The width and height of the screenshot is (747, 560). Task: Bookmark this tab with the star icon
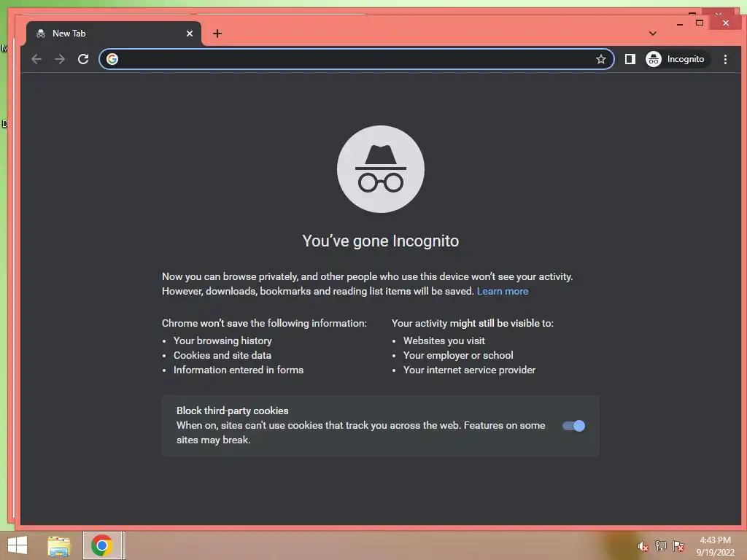601,59
